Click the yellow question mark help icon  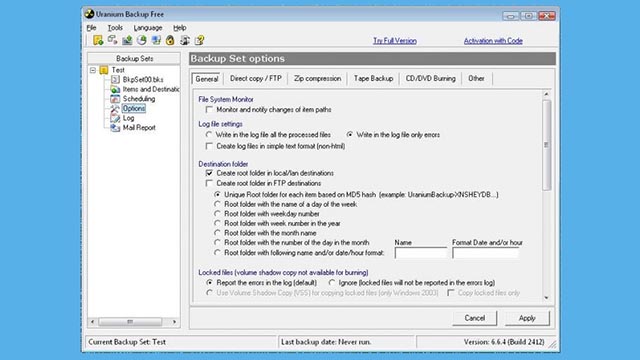(199, 40)
